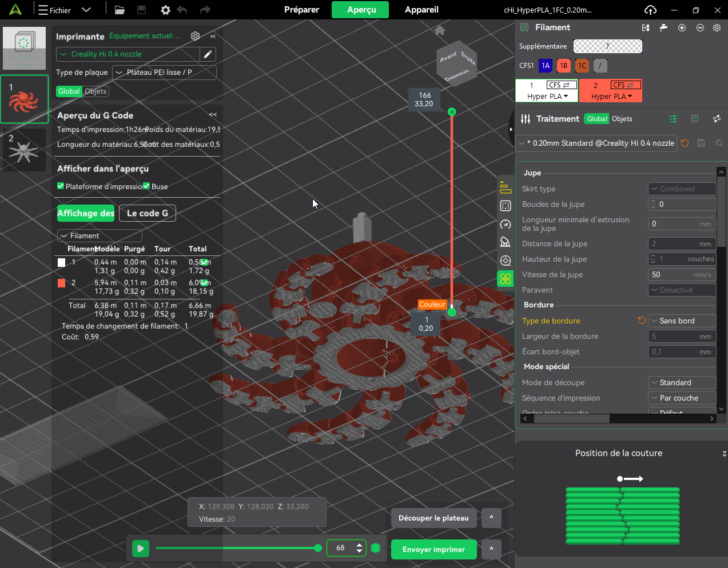Switch to the Préparer tab
The height and width of the screenshot is (568, 728).
pos(301,10)
